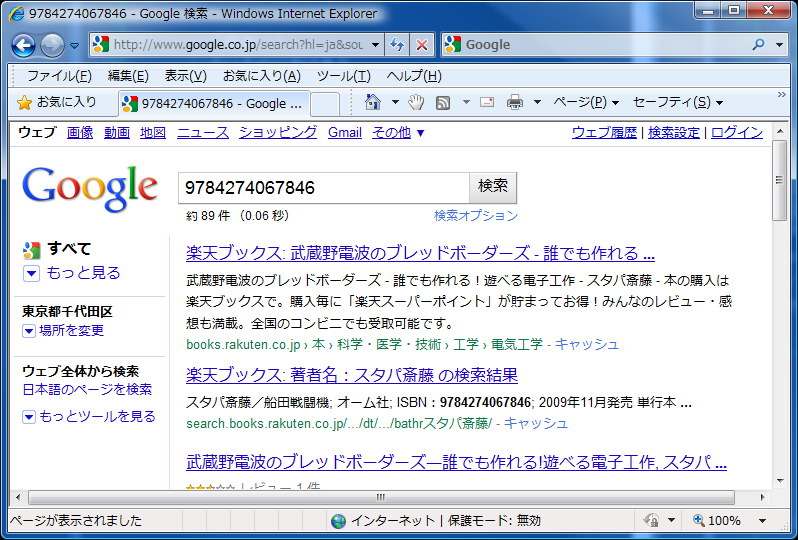Select the 9784274067846 - Google tab
The image size is (798, 540).
(214, 103)
